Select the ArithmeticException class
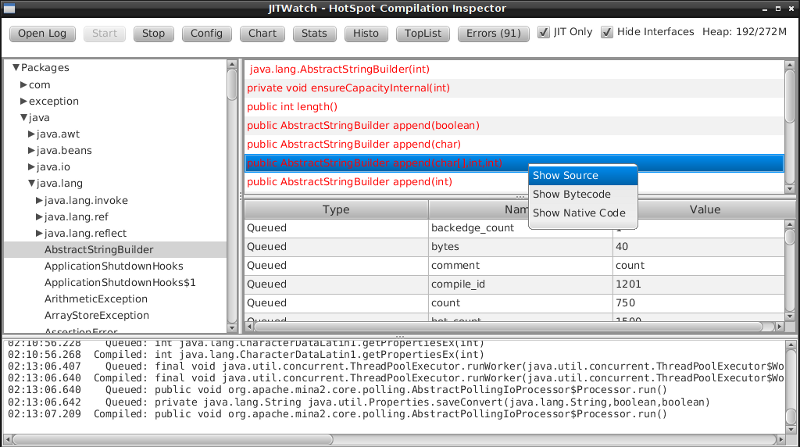 click(96, 299)
